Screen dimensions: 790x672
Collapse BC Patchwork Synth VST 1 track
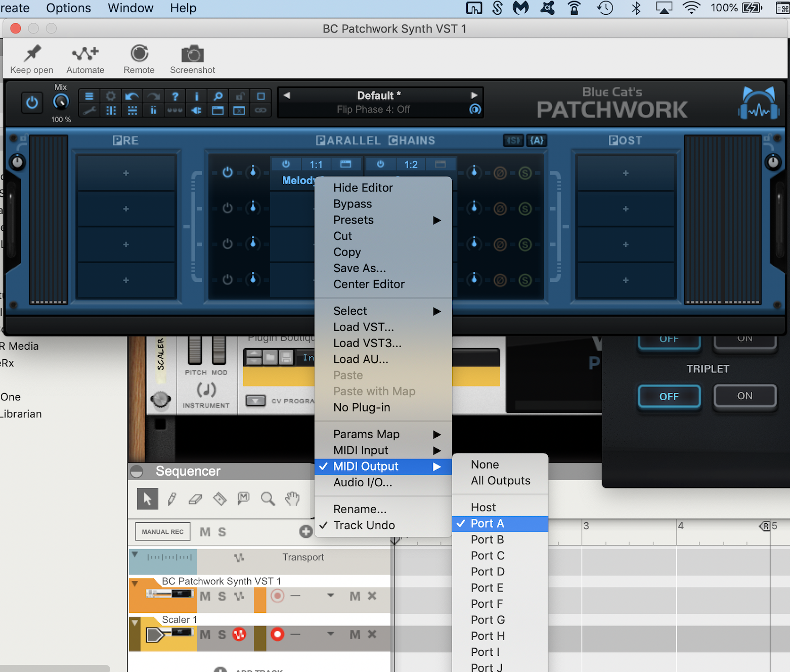(135, 583)
